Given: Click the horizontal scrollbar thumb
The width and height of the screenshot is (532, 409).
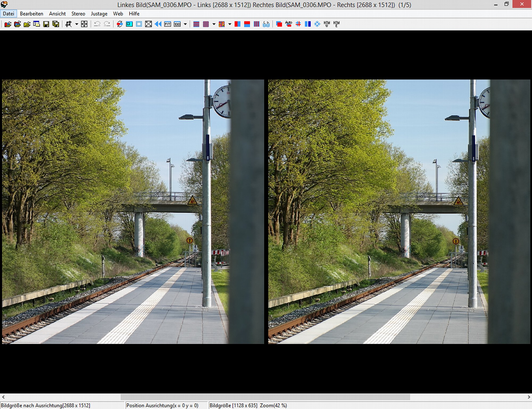Looking at the screenshot, I should tap(265, 397).
